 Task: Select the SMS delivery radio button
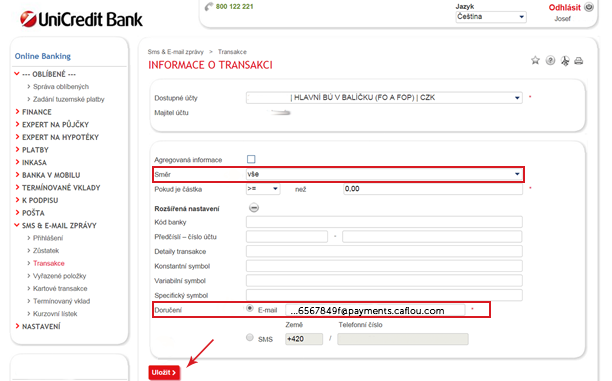(249, 337)
